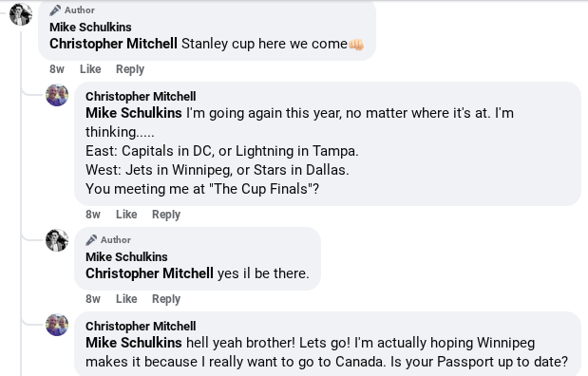Screen dimensions: 588x376
Task: Like the 'Stanley cup here we come' comment
Action: click(90, 69)
